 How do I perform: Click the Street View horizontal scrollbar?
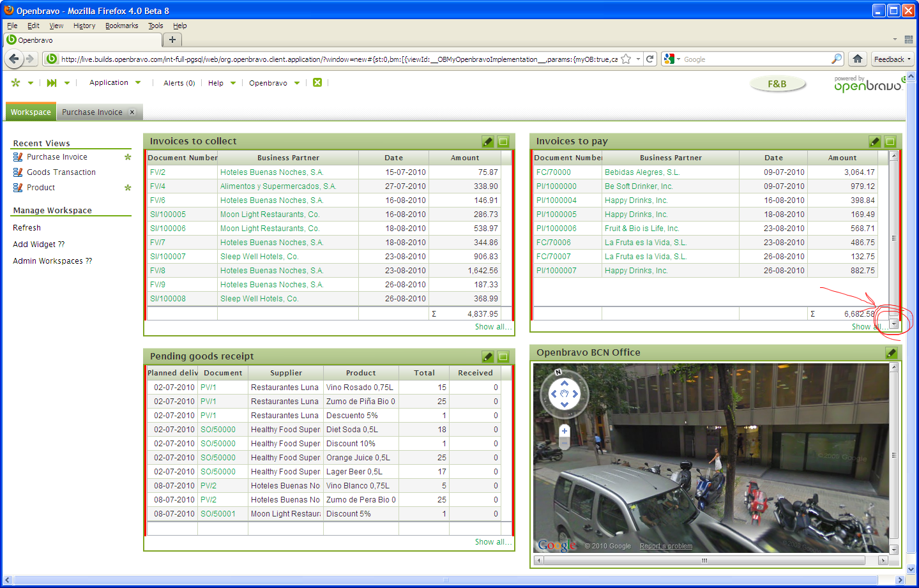pyautogui.click(x=704, y=561)
